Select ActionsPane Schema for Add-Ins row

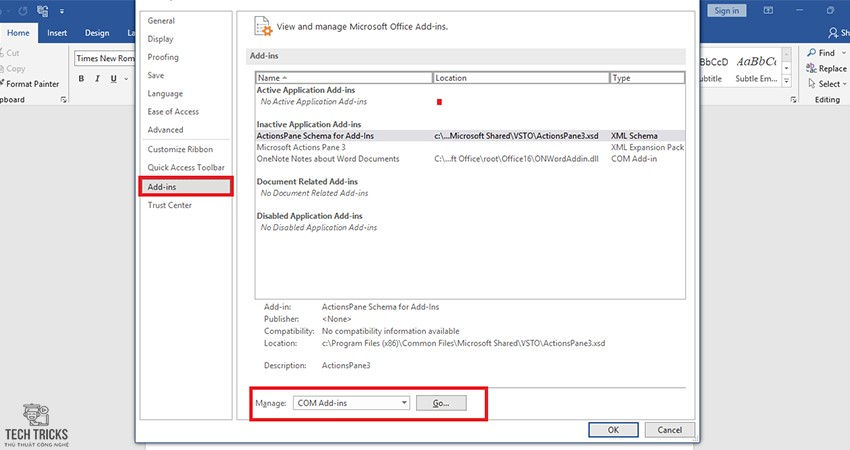click(x=469, y=136)
